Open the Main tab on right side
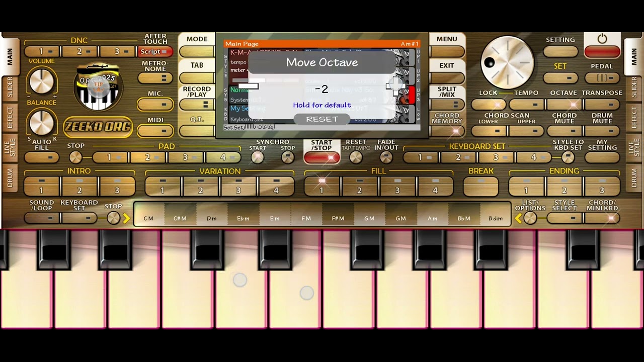The height and width of the screenshot is (362, 644). [x=634, y=57]
